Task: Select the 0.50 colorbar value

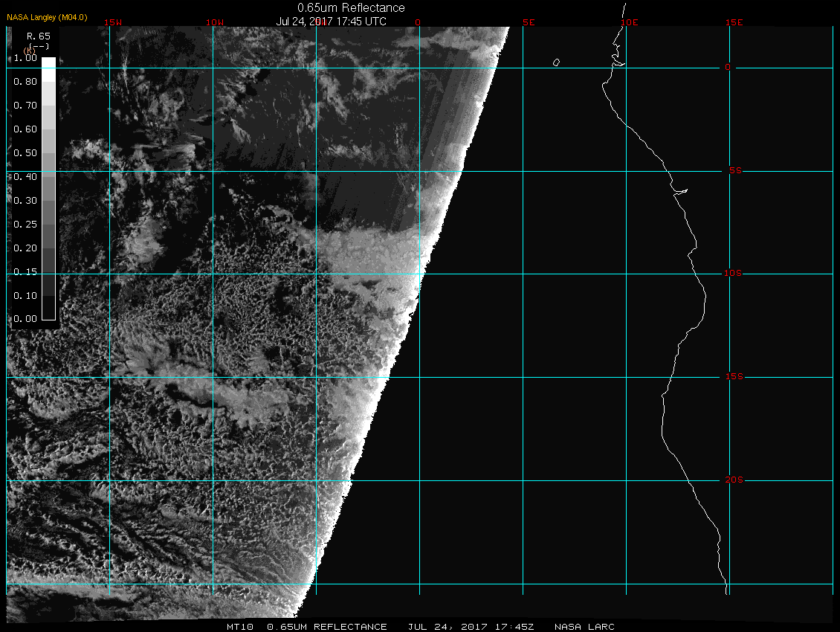Action: pos(25,152)
